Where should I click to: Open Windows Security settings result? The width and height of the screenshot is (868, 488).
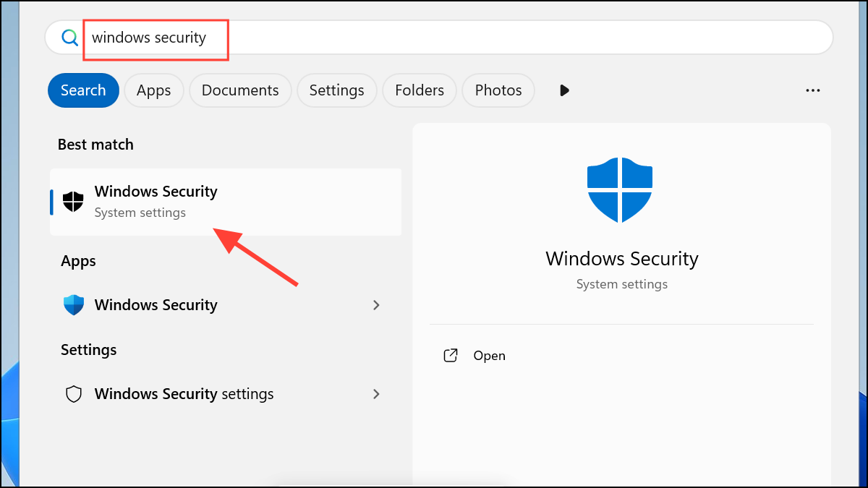click(x=226, y=394)
